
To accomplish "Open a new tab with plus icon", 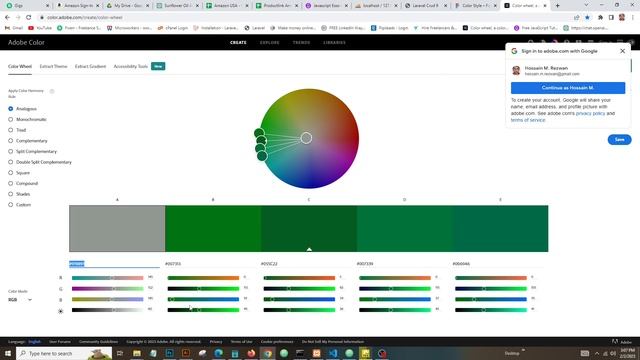I will 558,6.
